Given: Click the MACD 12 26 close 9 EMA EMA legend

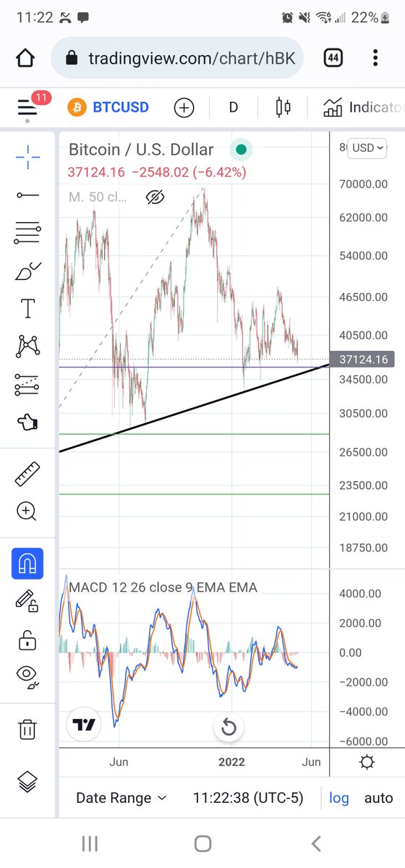Looking at the screenshot, I should click(163, 587).
